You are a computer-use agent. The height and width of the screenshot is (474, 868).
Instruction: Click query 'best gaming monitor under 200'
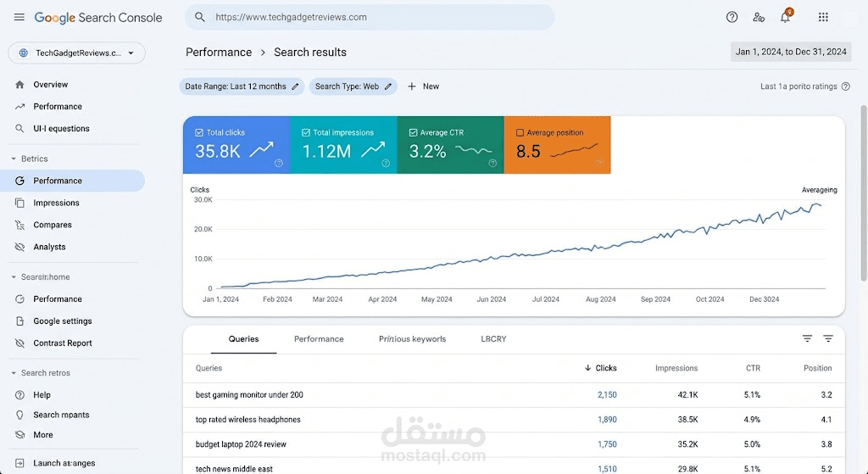[x=249, y=395]
